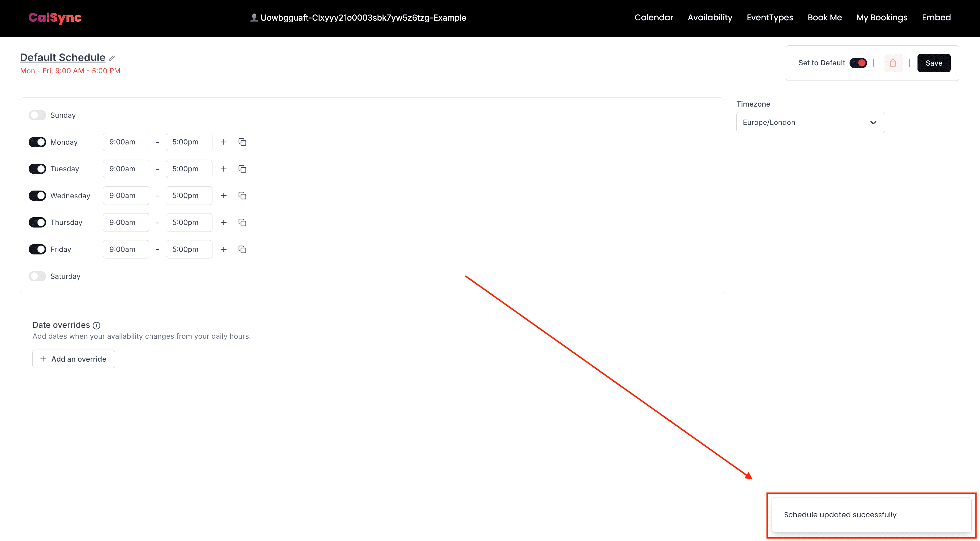Enable the Sunday availability toggle
This screenshot has height=541, width=980.
click(x=37, y=115)
